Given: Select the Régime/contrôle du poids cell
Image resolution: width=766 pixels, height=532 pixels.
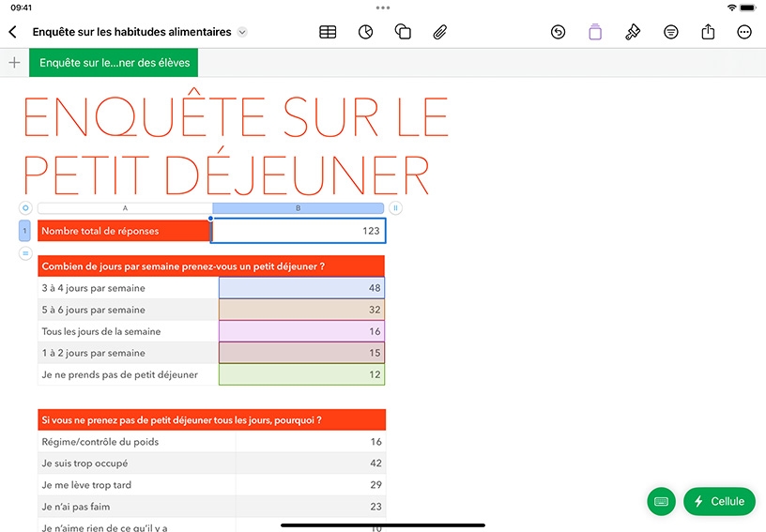Looking at the screenshot, I should tap(137, 442).
